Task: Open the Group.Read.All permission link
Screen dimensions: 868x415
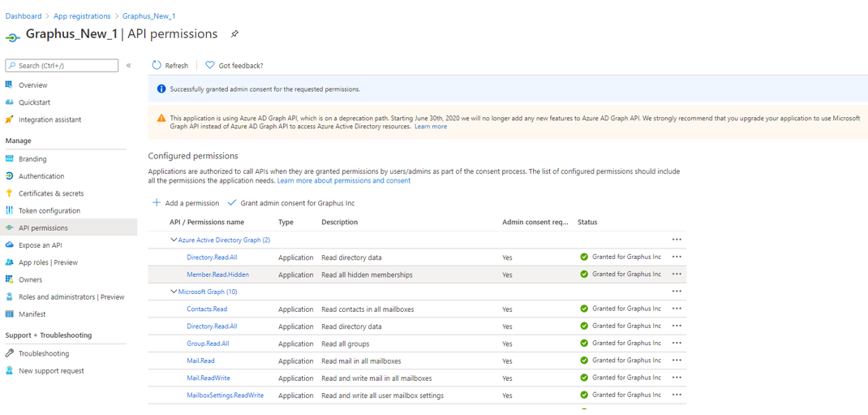Action: coord(208,344)
